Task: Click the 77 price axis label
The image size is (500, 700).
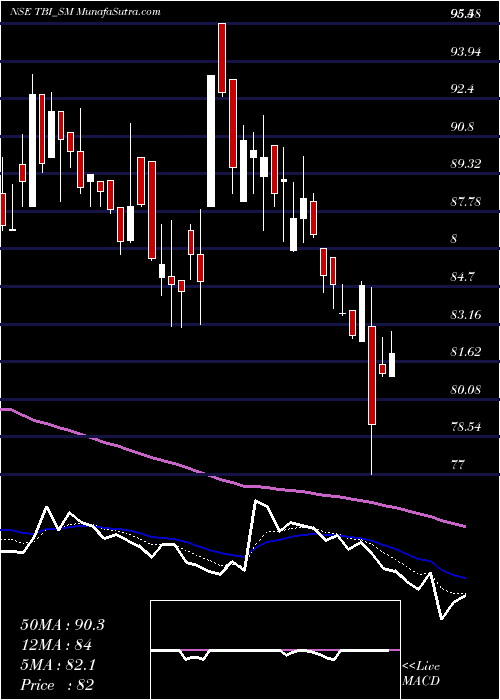Action: click(x=458, y=465)
